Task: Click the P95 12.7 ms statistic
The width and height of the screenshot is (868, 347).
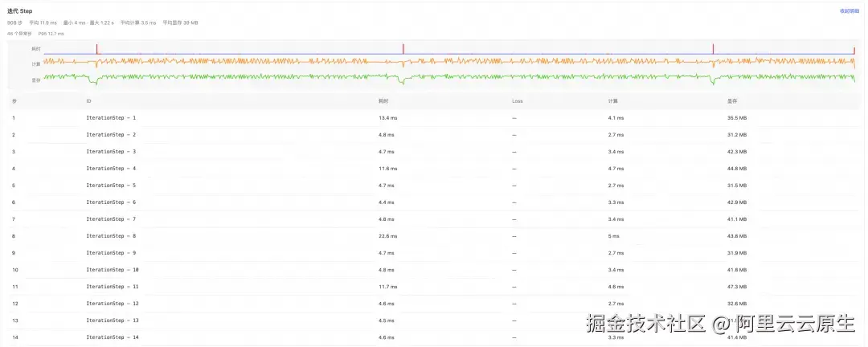Action: click(51, 34)
